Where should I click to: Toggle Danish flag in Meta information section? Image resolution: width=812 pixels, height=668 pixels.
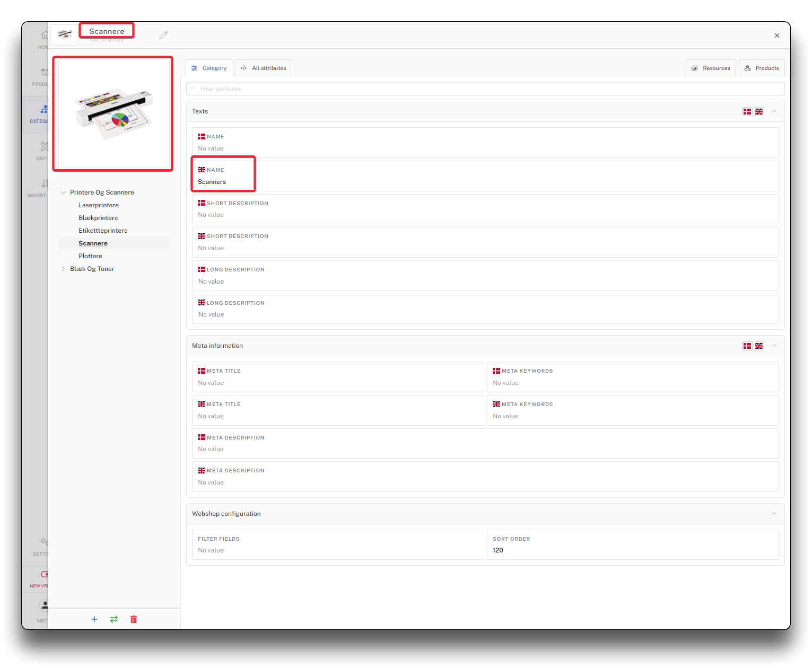click(747, 346)
